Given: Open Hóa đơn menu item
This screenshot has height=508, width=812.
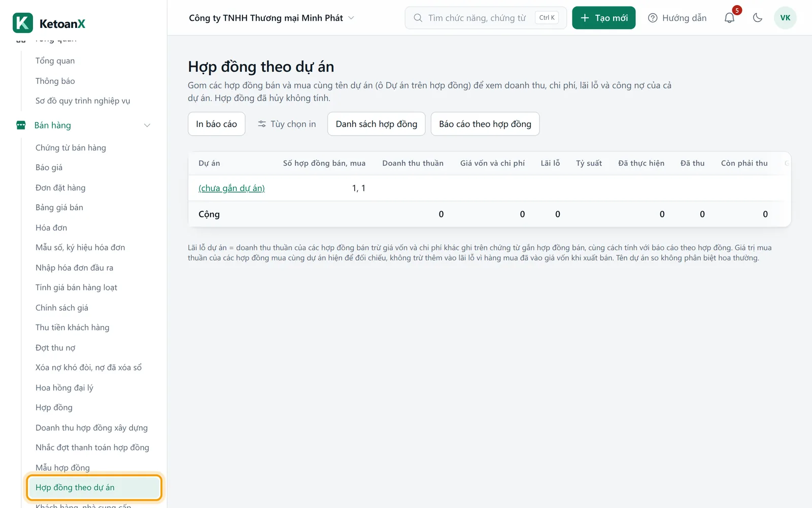Looking at the screenshot, I should [x=51, y=228].
